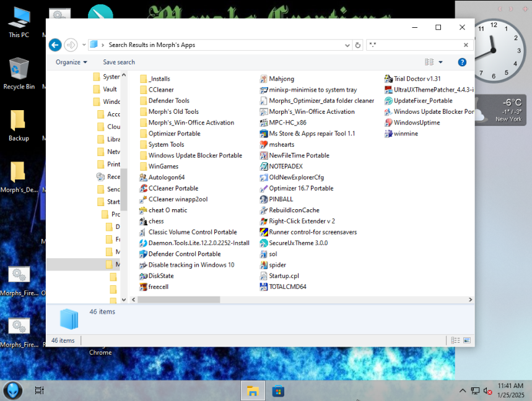The width and height of the screenshot is (532, 401).
Task: Select This PC desktop icon
Action: [x=19, y=22]
